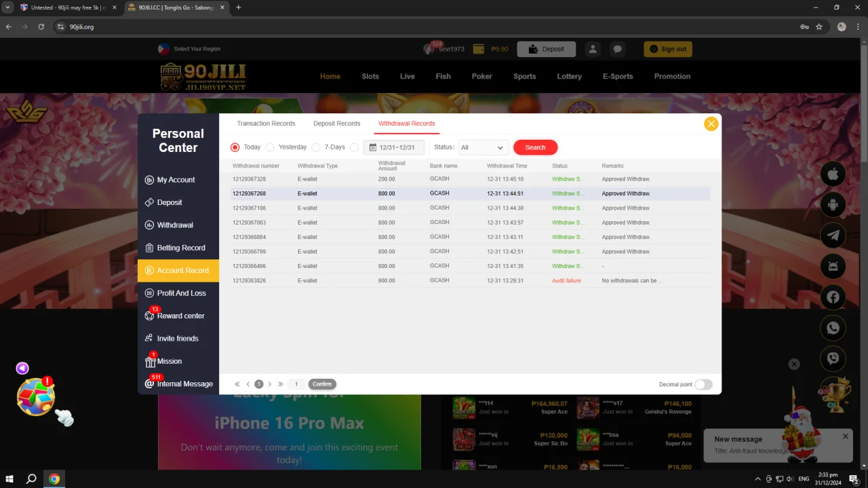The width and height of the screenshot is (868, 488).
Task: Open the Slots menu
Action: (370, 77)
